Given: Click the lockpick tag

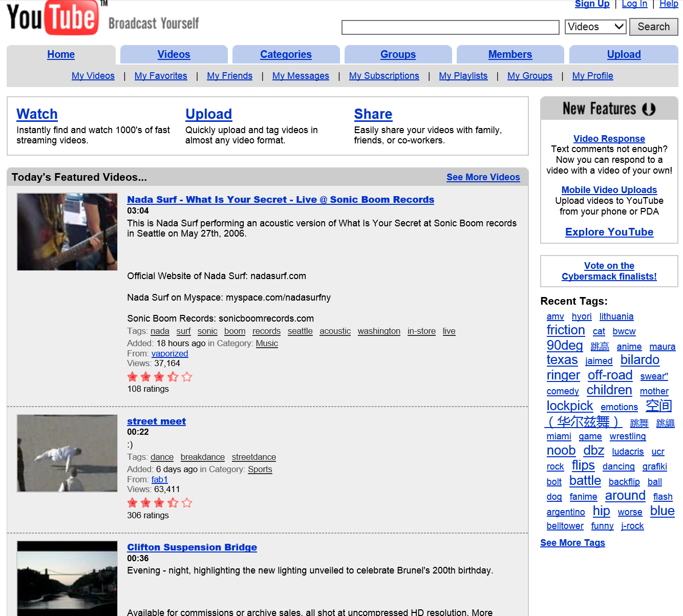Looking at the screenshot, I should (569, 406).
